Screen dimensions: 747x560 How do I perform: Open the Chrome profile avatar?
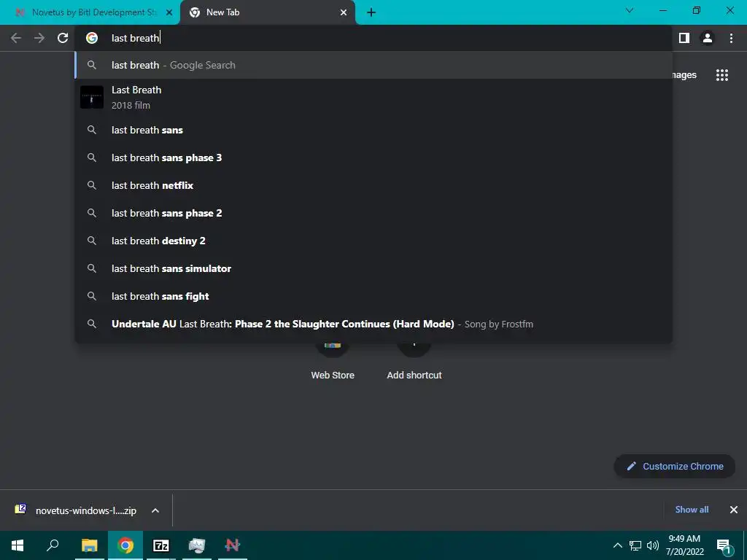click(x=708, y=38)
